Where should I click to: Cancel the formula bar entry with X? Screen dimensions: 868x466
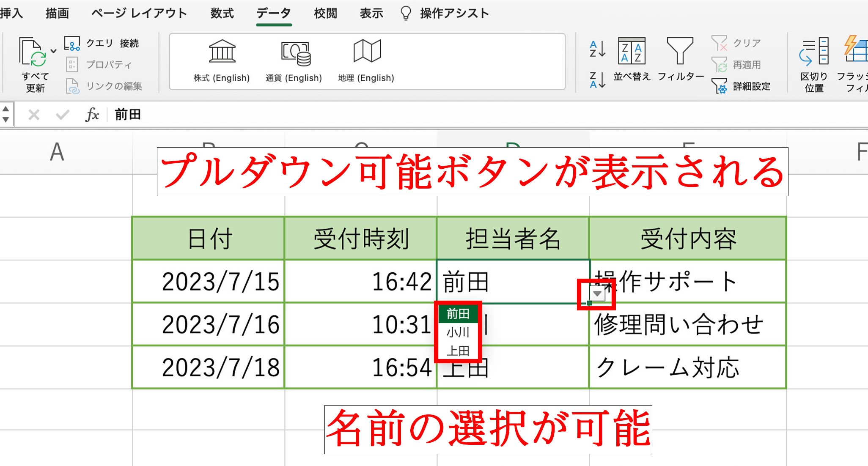pyautogui.click(x=34, y=115)
